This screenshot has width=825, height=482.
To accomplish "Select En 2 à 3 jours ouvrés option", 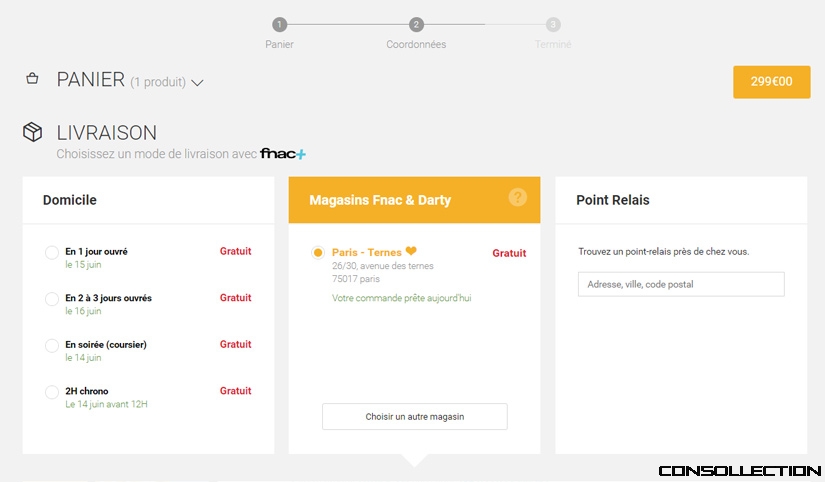I will [52, 299].
